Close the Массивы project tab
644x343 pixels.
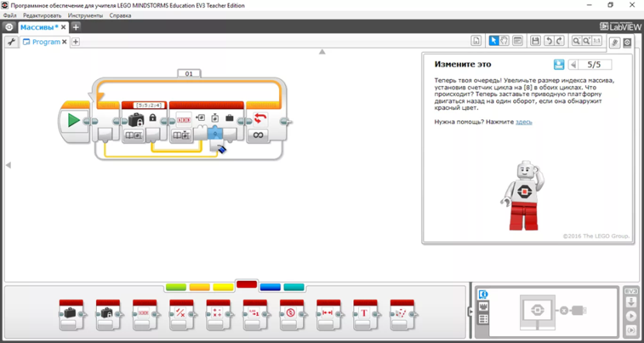coord(64,28)
